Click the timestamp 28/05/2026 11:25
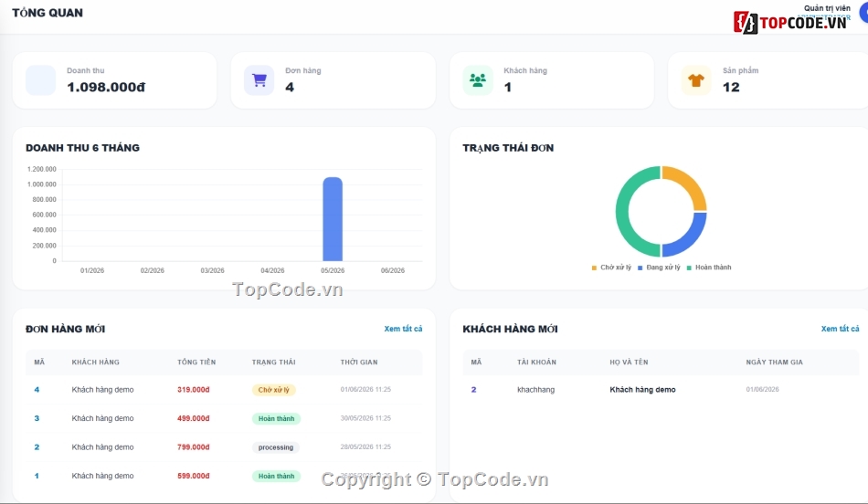 coord(365,447)
